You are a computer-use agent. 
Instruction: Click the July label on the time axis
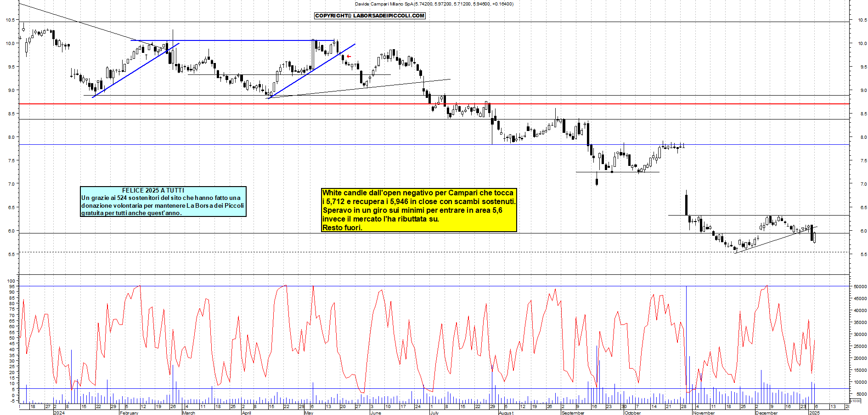click(x=434, y=413)
